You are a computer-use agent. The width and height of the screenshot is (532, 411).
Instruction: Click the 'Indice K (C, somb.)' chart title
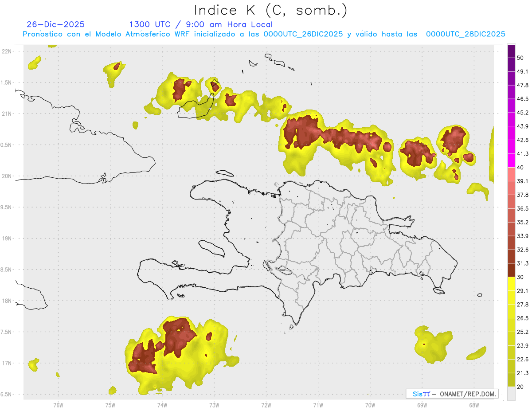pyautogui.click(x=271, y=10)
